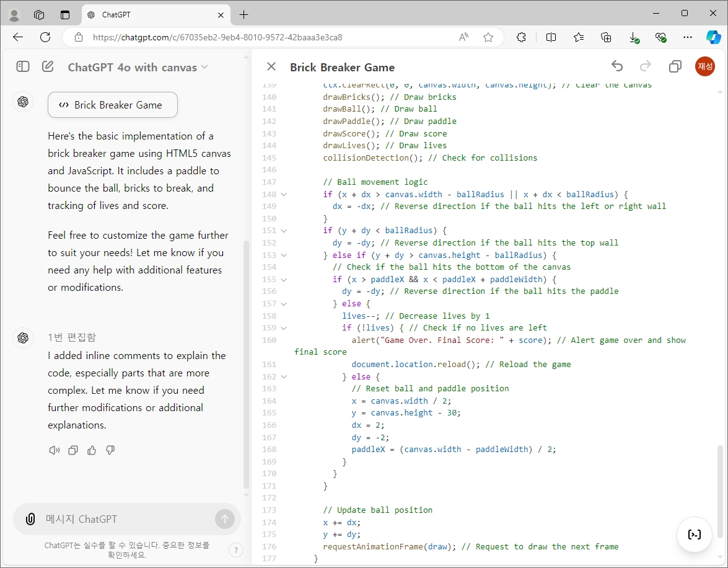
Task: Select the ChatGPT browser tab
Action: pyautogui.click(x=156, y=15)
